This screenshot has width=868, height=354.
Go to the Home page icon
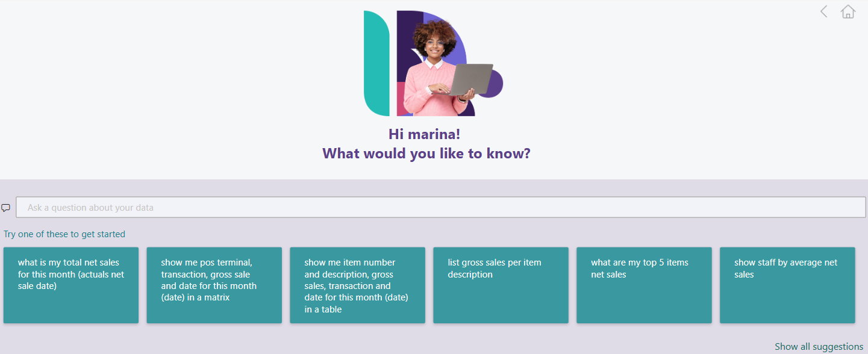click(848, 11)
